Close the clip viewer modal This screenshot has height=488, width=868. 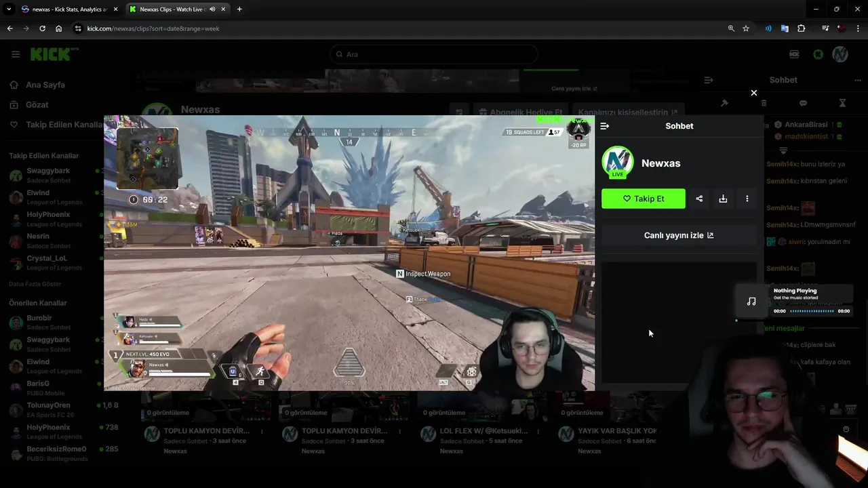coord(753,93)
